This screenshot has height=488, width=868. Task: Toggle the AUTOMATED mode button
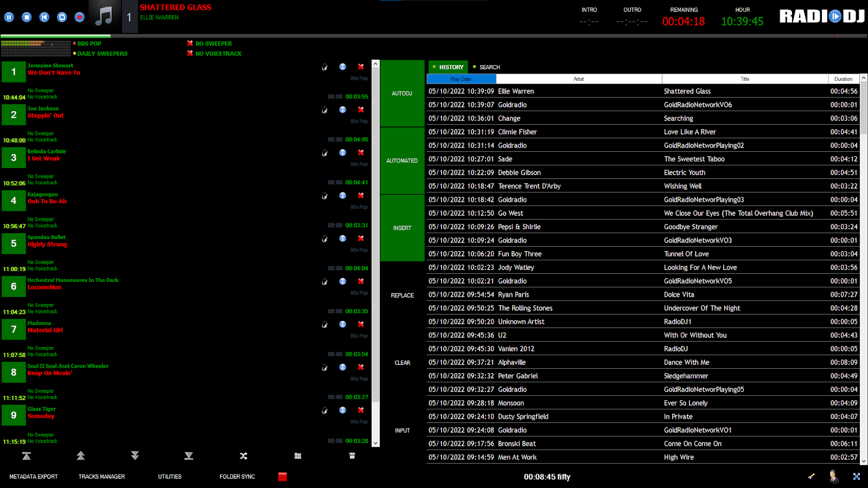pyautogui.click(x=402, y=160)
